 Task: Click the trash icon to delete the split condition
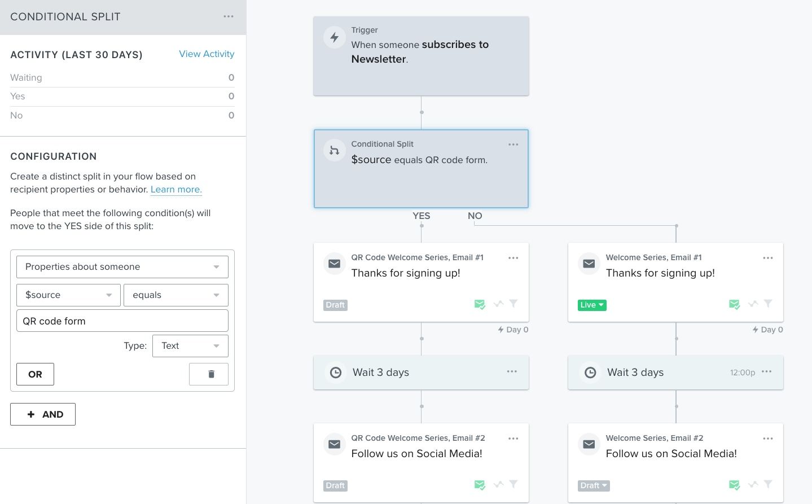pyautogui.click(x=208, y=374)
